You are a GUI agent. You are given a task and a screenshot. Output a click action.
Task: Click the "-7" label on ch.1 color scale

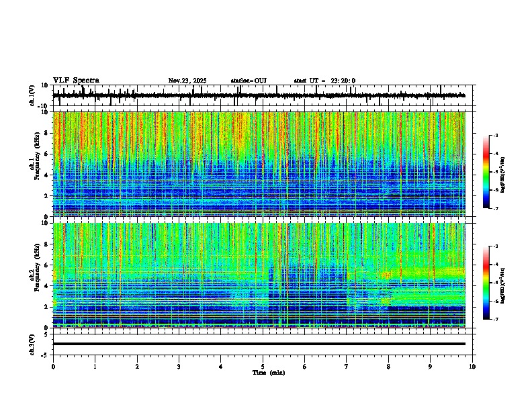pyautogui.click(x=495, y=208)
